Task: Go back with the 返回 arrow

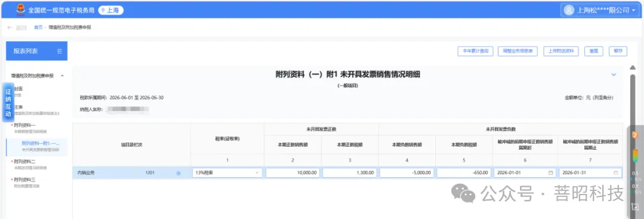Action: [x=17, y=27]
